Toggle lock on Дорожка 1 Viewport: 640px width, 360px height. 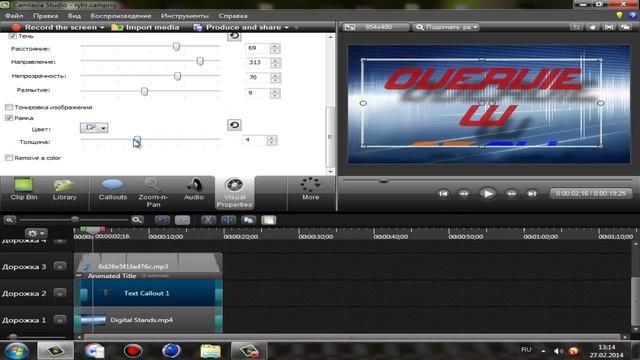(60, 320)
